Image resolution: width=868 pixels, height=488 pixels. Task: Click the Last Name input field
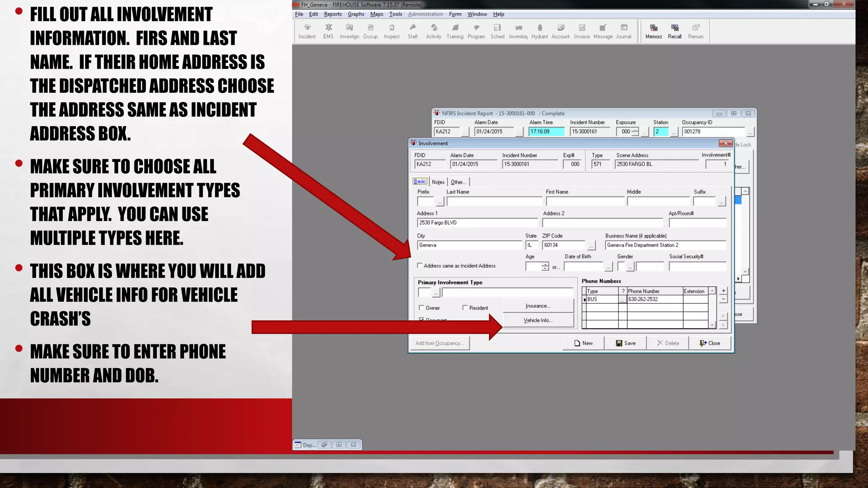pos(494,202)
